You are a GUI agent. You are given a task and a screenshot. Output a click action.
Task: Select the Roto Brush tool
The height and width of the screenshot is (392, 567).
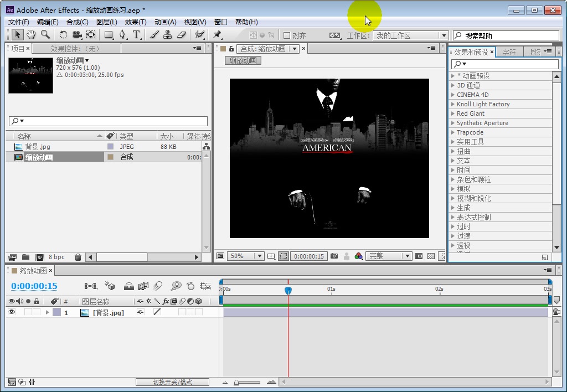pyautogui.click(x=199, y=35)
